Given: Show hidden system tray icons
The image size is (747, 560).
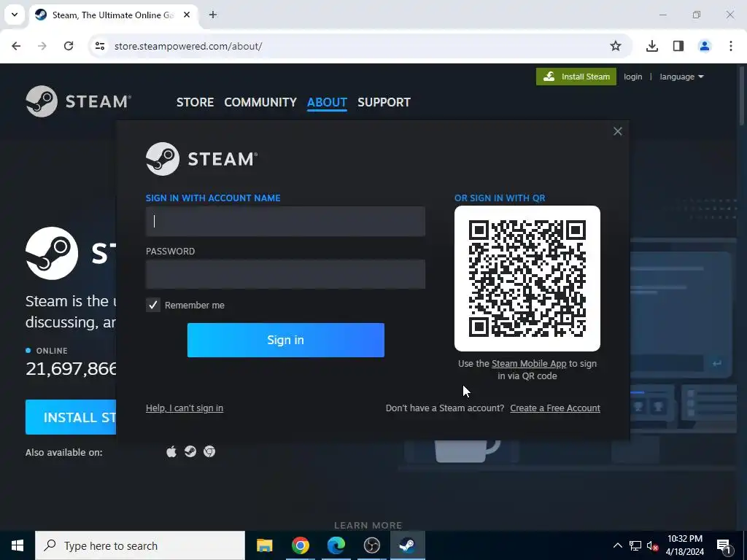Looking at the screenshot, I should tap(617, 545).
